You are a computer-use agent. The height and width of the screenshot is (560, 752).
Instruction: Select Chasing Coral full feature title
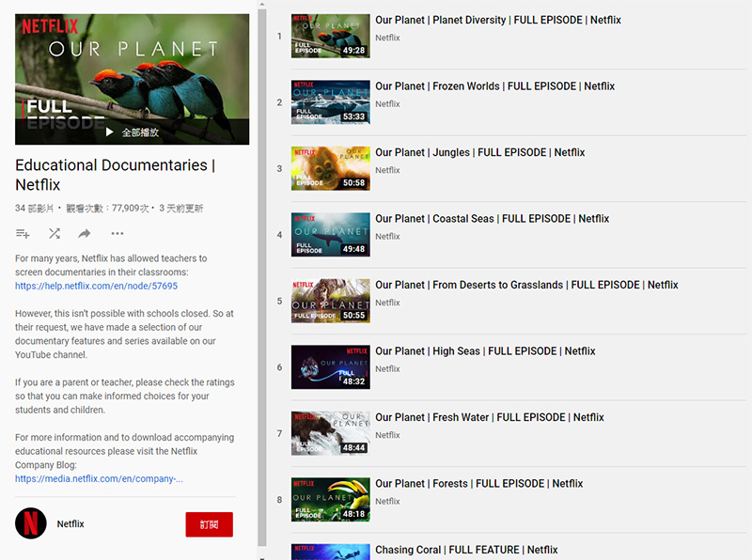[x=466, y=550]
